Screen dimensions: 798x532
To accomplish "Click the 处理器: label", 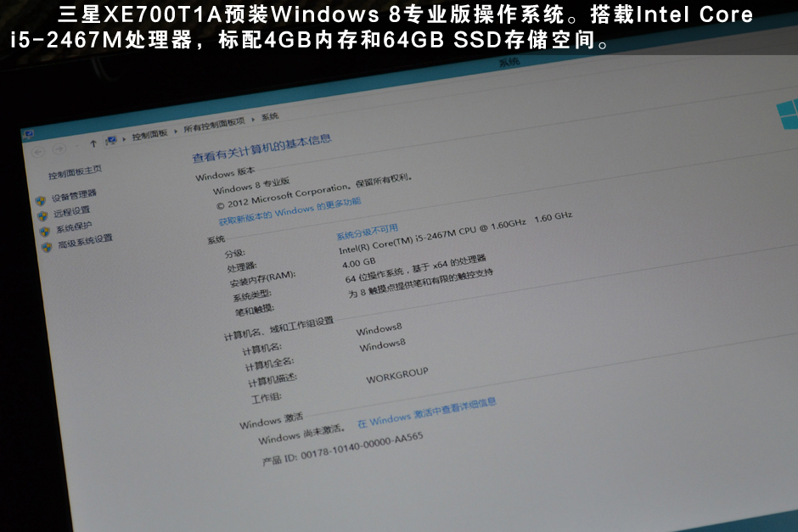I will (x=242, y=267).
